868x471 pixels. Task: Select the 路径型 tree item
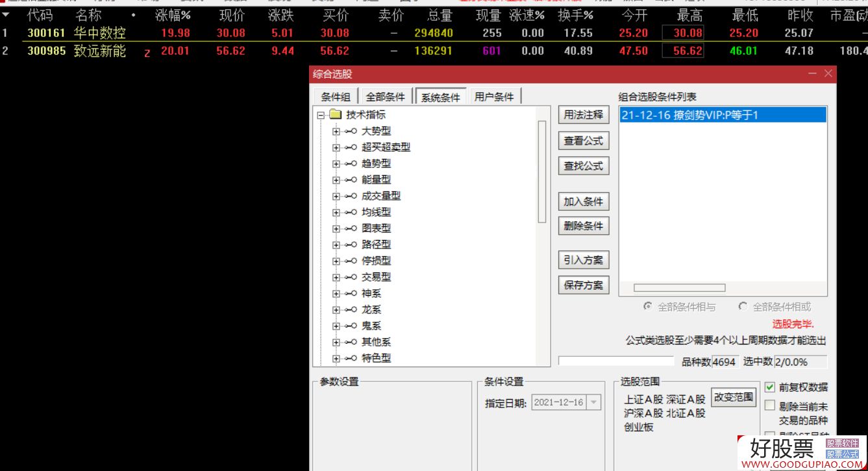coord(377,245)
